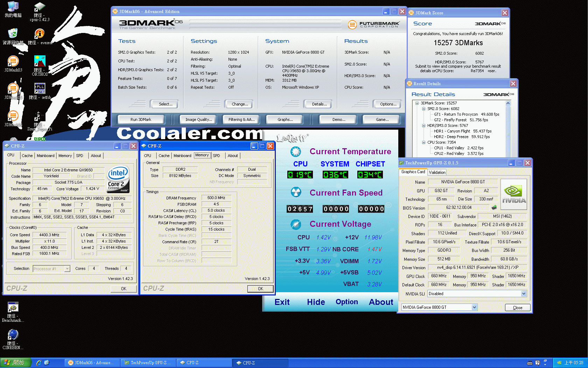Click the Start (開始) button
Screen dimensions: 588x368
coord(15,363)
